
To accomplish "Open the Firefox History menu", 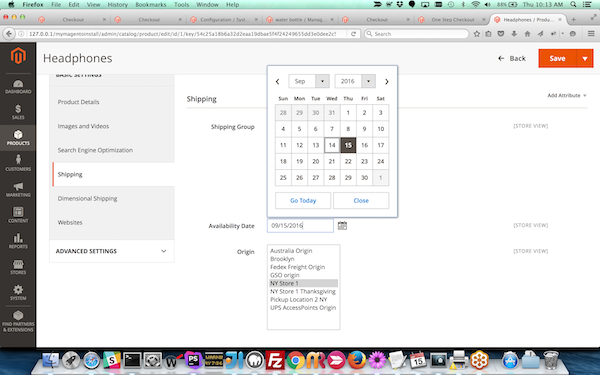I will coord(117,5).
